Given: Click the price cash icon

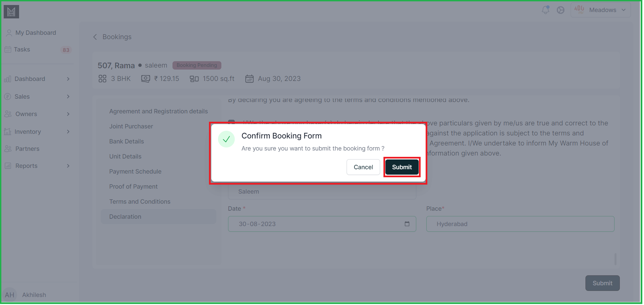Looking at the screenshot, I should click(x=145, y=79).
